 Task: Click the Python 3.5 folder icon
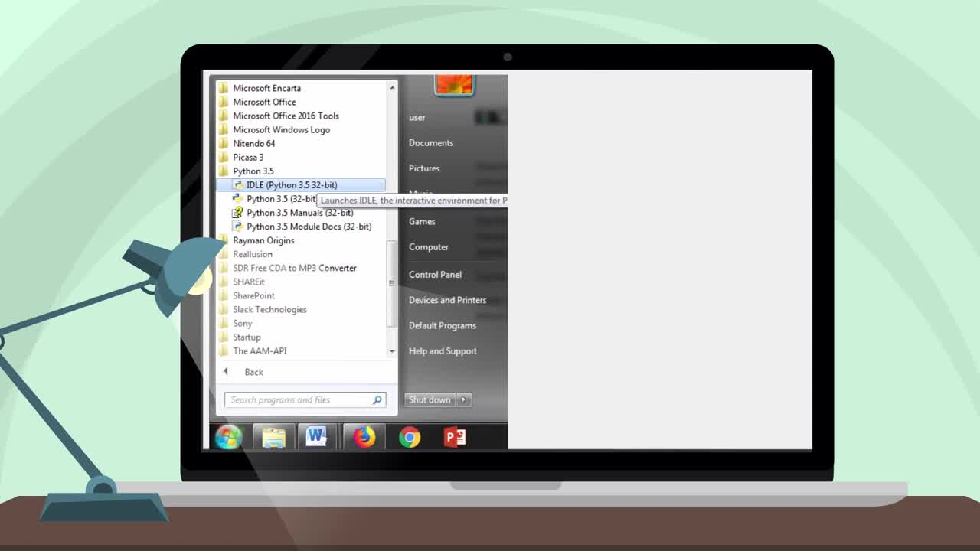224,171
